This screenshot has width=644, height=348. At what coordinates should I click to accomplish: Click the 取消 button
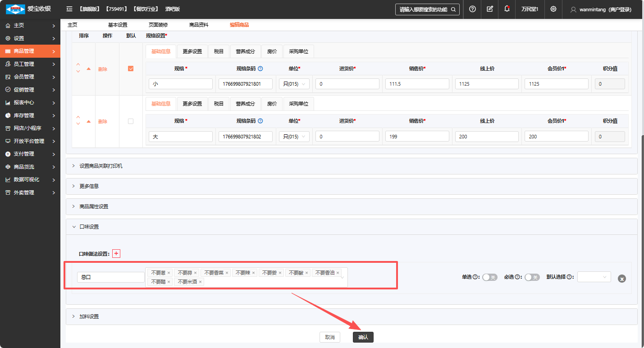pos(330,337)
